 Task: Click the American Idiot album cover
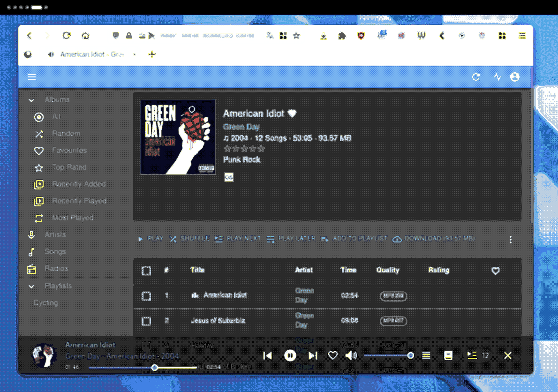178,137
